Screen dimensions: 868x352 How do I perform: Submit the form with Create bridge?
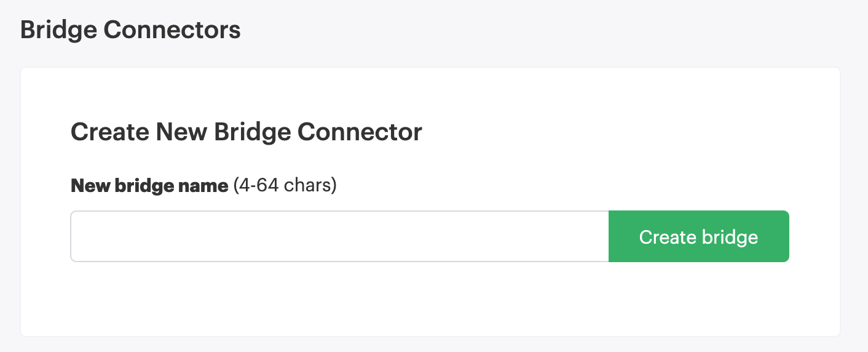coord(698,236)
